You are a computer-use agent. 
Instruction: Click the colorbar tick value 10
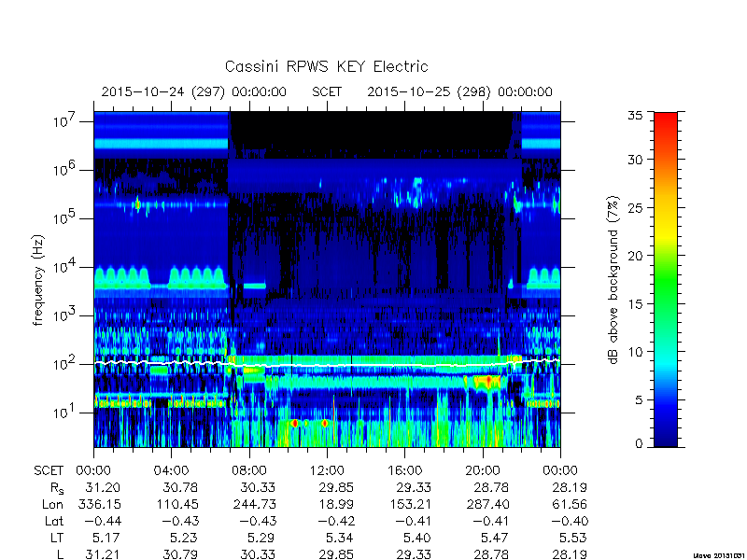(635, 352)
